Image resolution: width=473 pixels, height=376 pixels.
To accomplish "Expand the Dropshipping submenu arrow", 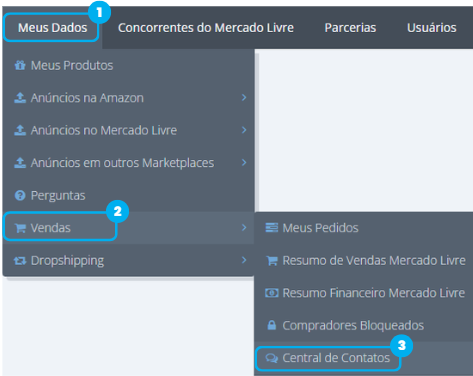I will pyautogui.click(x=244, y=260).
